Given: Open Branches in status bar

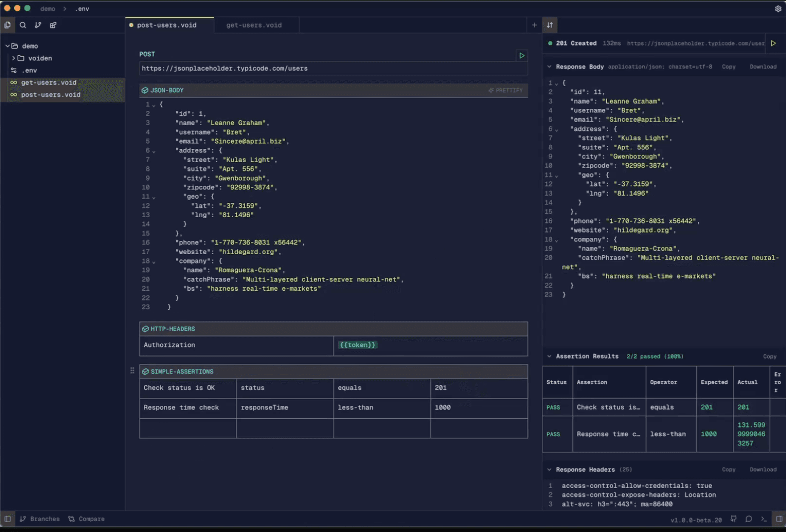Looking at the screenshot, I should pos(39,519).
